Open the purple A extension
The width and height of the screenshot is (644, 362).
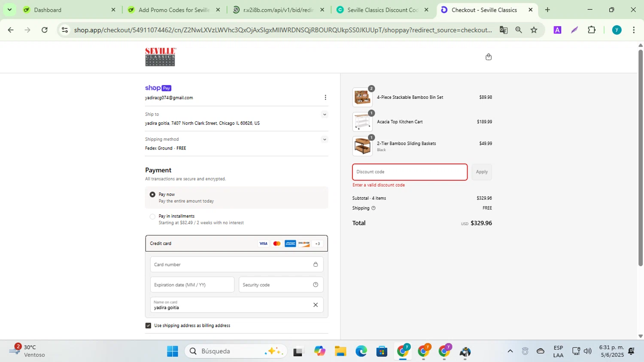point(557,30)
